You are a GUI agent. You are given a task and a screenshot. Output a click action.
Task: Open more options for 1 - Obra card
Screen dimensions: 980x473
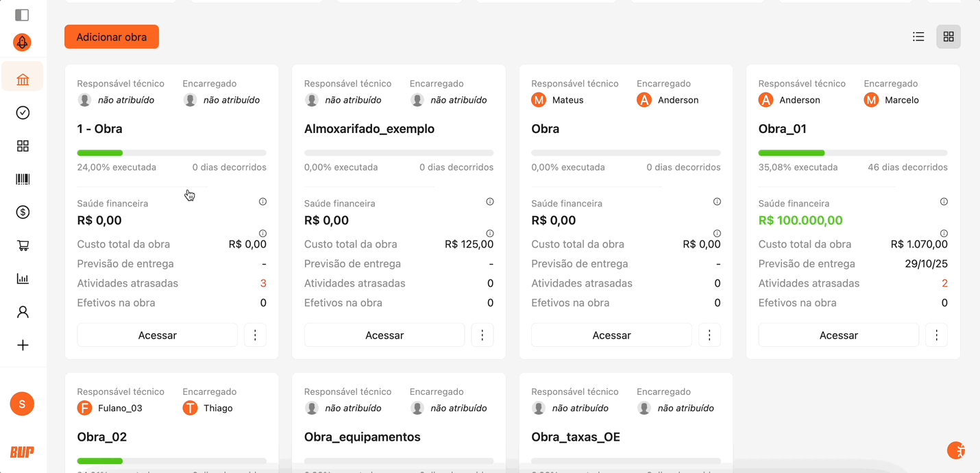255,335
